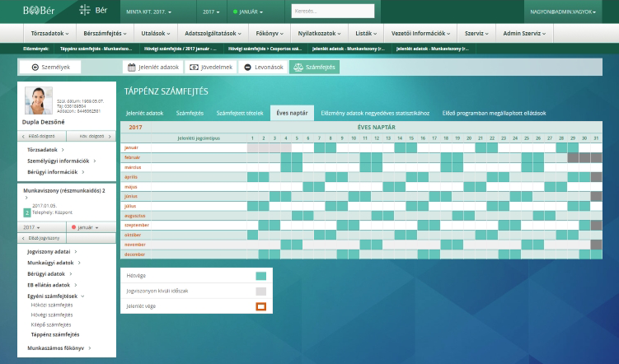The image size is (619, 364).
Task: Click the Levonások minus icon
Action: (247, 68)
